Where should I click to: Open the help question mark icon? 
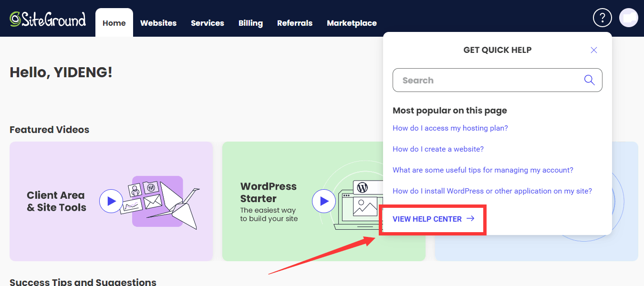[x=602, y=18]
